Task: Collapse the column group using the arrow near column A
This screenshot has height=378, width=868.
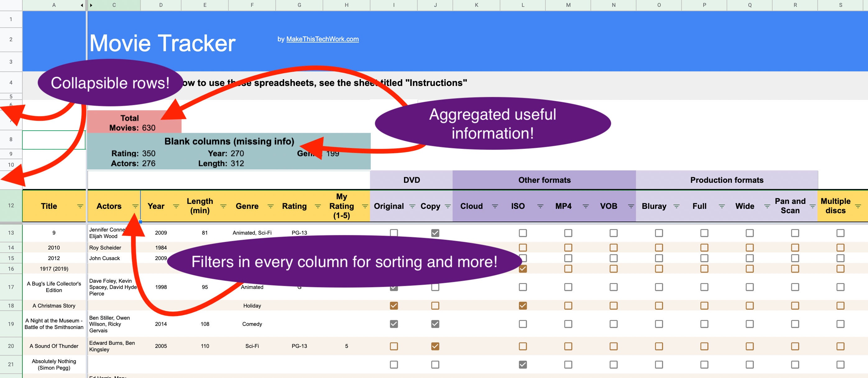Action: pos(81,5)
